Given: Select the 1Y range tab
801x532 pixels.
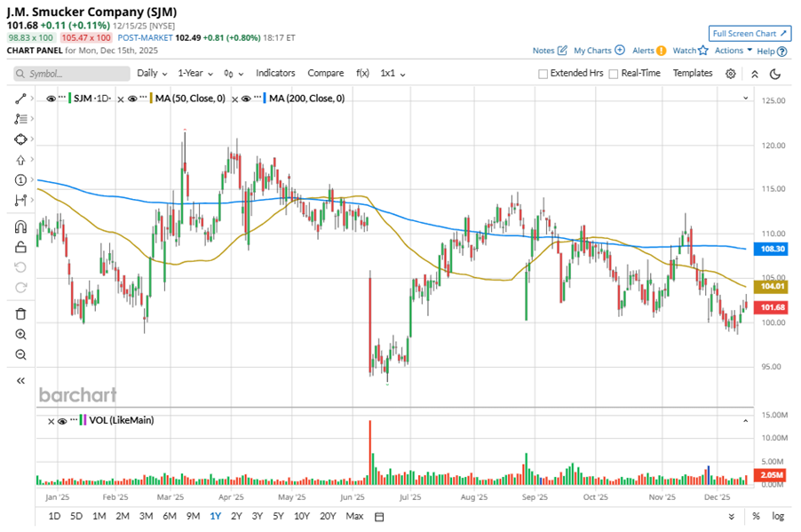Looking at the screenshot, I should click(215, 516).
